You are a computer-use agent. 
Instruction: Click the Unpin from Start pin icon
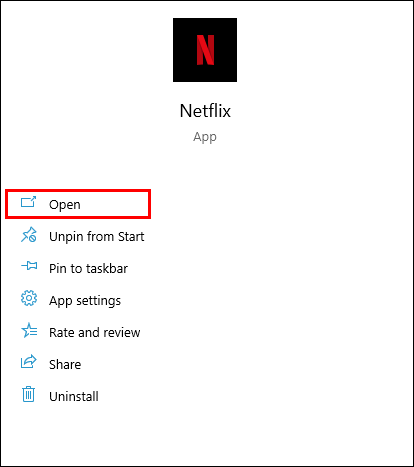click(x=29, y=235)
